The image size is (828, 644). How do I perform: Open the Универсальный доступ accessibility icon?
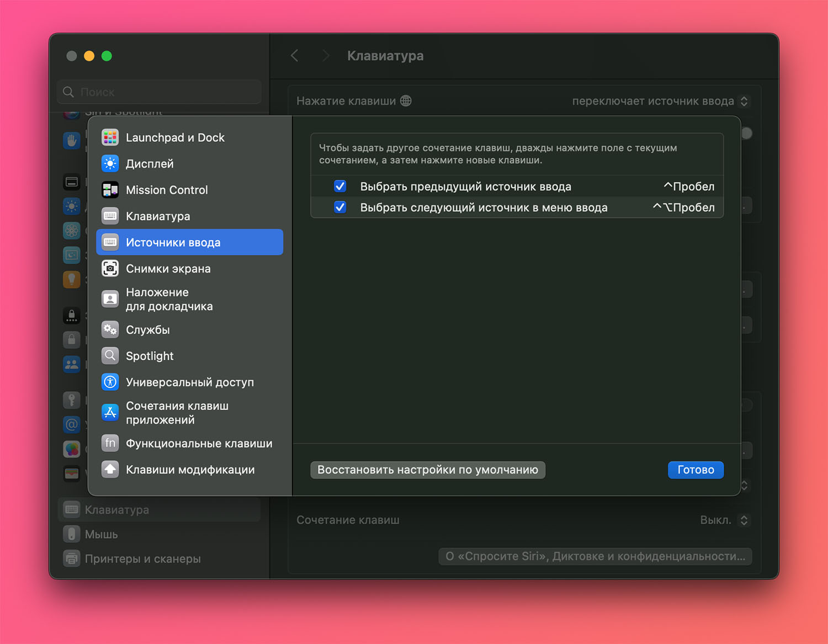(110, 382)
